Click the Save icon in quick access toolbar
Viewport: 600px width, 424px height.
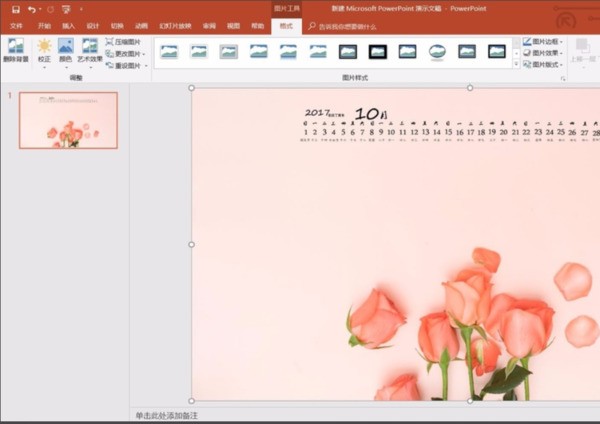click(16, 9)
